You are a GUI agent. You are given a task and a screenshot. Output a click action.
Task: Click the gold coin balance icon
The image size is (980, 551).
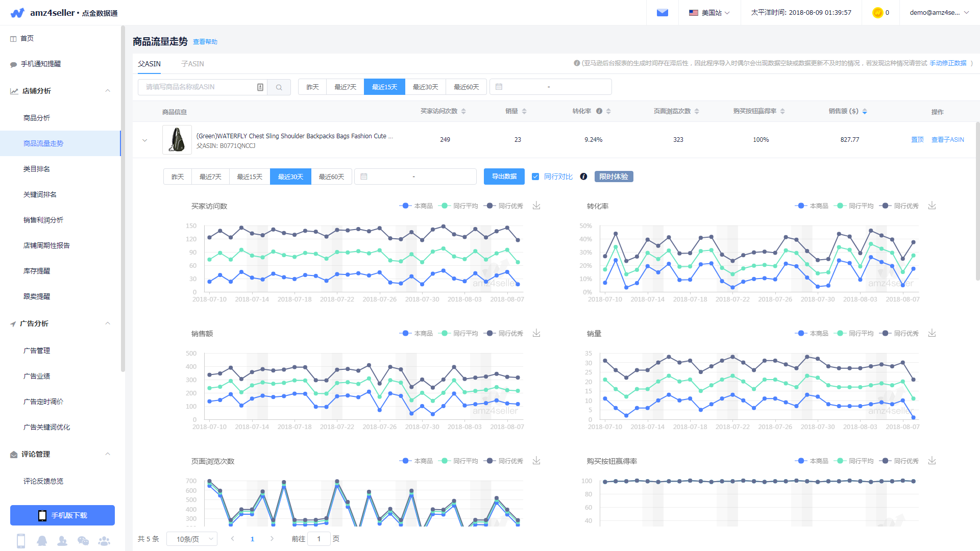tap(877, 13)
